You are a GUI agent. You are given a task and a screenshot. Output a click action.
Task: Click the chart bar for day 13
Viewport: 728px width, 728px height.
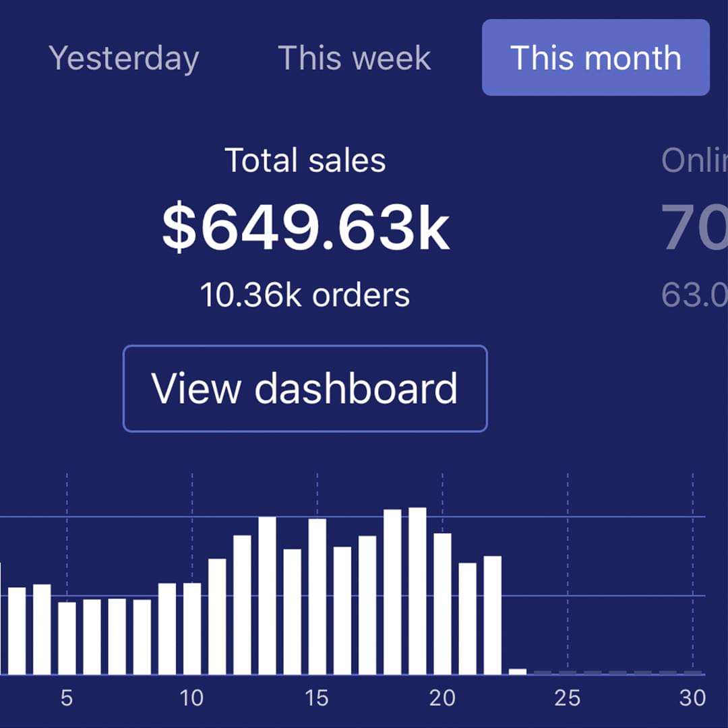(x=267, y=595)
